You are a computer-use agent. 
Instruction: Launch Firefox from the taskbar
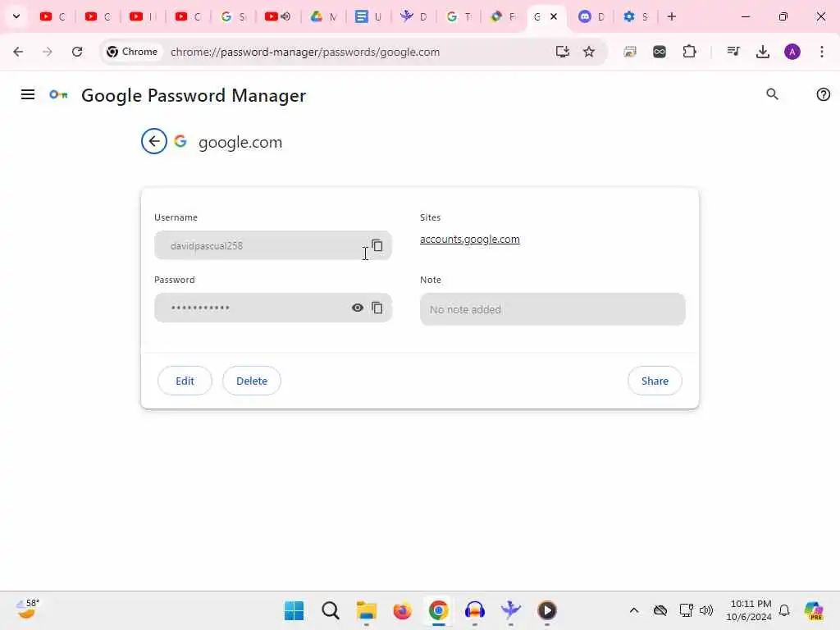pos(402,610)
